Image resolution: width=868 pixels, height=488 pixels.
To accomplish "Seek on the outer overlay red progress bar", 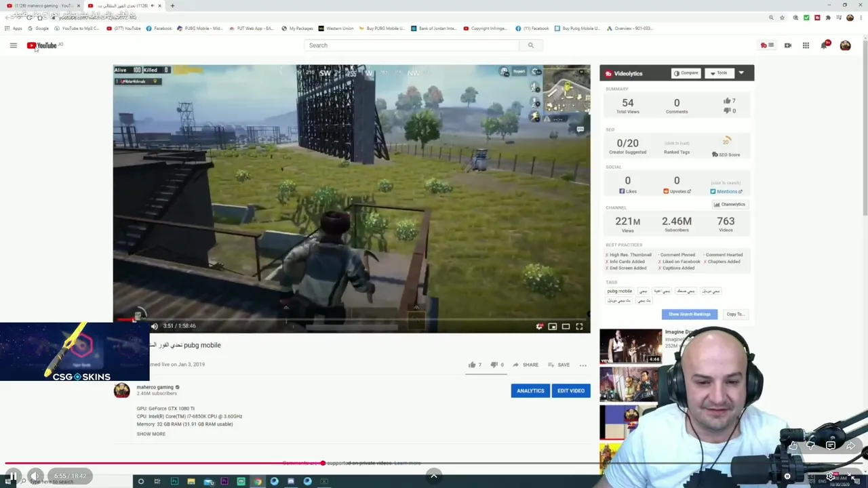I will pyautogui.click(x=434, y=464).
